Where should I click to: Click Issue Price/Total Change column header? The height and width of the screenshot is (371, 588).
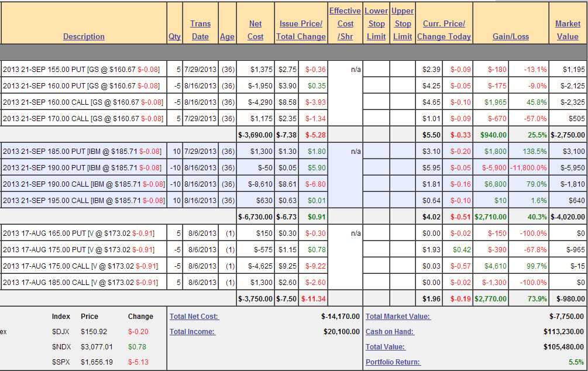click(301, 30)
